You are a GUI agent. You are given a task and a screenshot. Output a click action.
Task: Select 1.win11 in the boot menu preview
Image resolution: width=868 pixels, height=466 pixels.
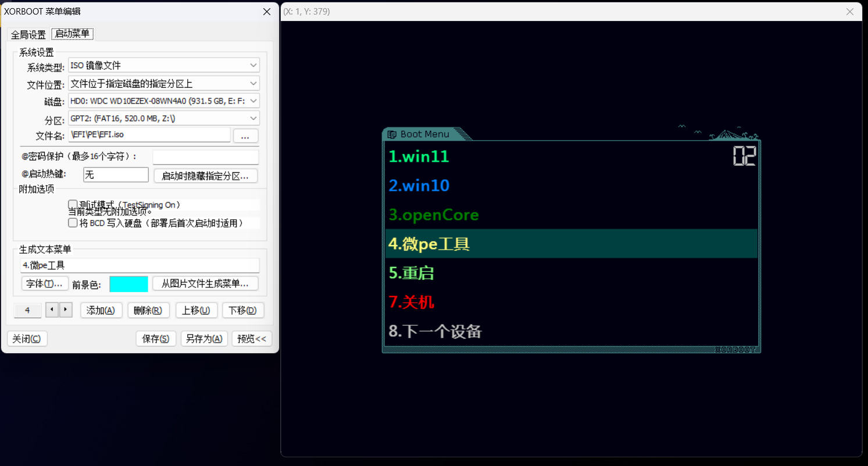pos(571,156)
